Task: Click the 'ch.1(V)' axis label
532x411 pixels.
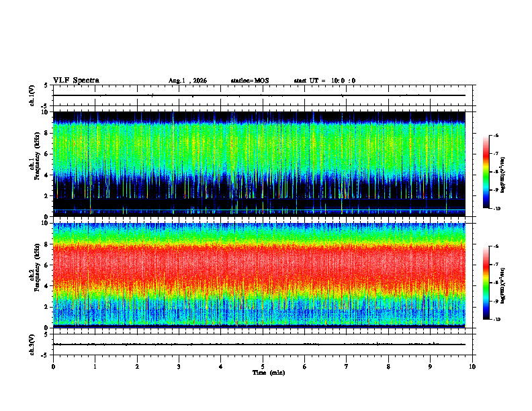Action: pyautogui.click(x=32, y=95)
